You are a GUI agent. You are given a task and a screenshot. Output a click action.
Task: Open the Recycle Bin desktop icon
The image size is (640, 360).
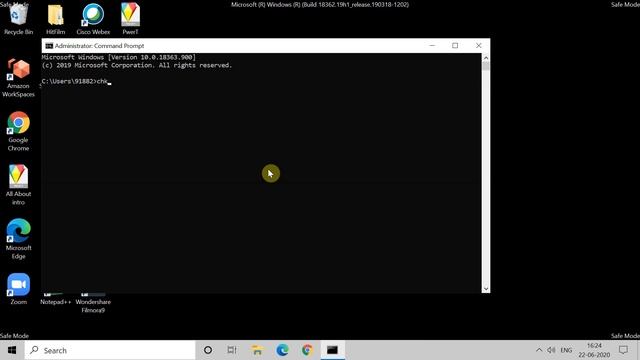coord(18,18)
